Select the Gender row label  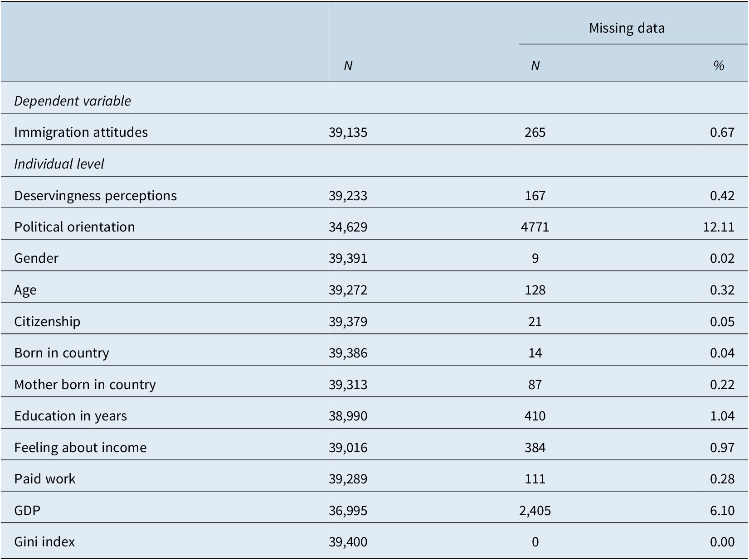(36, 258)
